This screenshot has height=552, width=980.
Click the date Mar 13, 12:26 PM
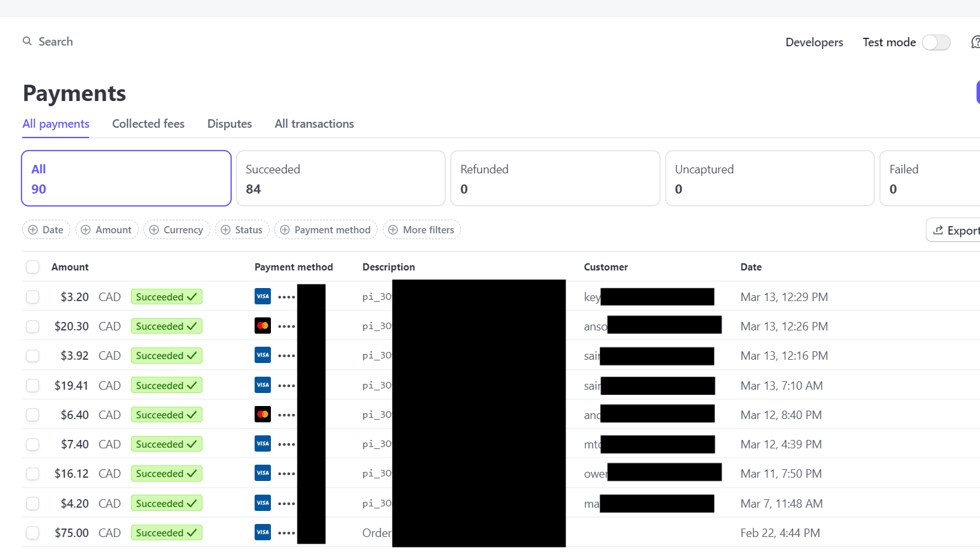(x=784, y=327)
